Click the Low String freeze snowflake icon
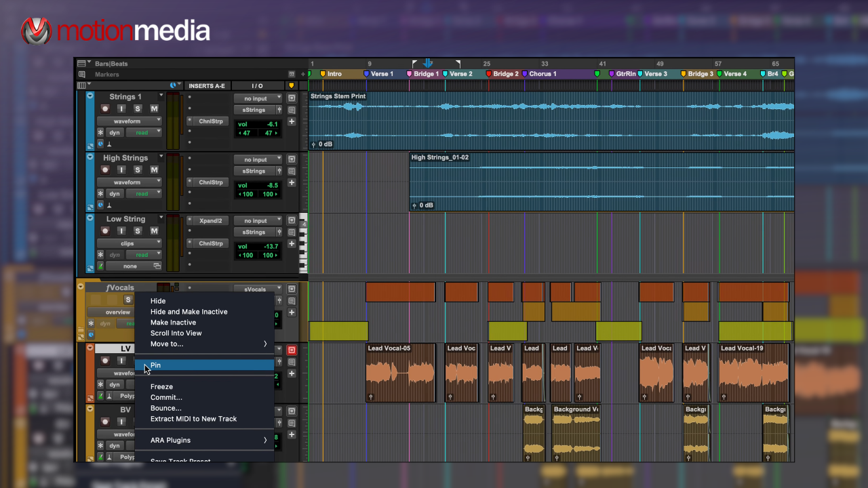 coord(100,255)
